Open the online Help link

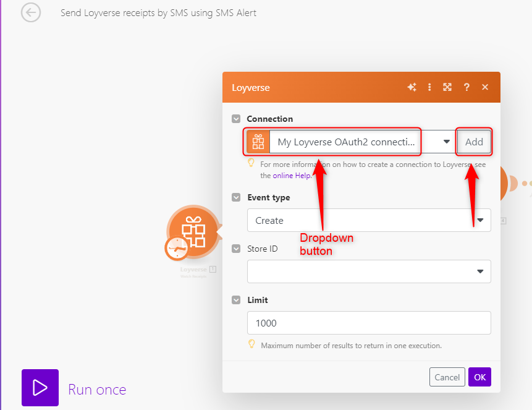(x=292, y=175)
